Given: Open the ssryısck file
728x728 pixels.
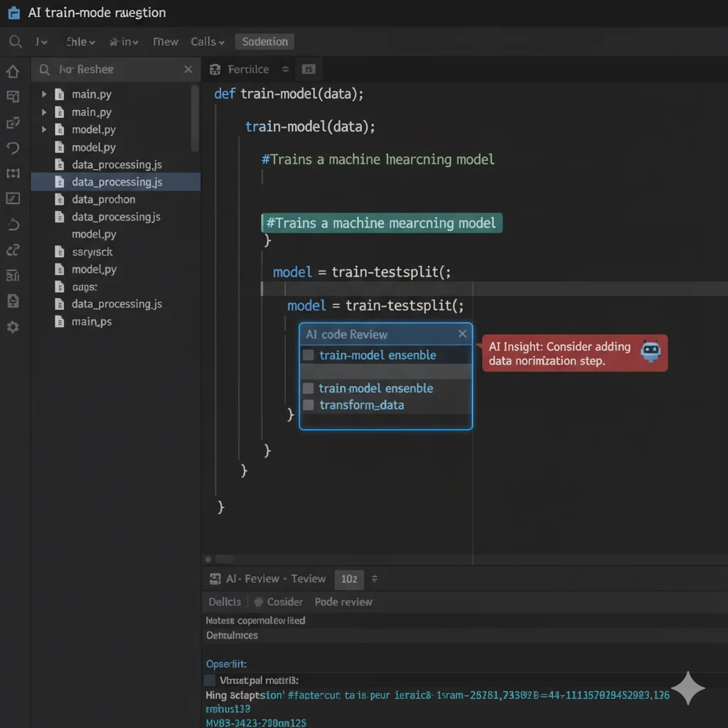Looking at the screenshot, I should (92, 252).
